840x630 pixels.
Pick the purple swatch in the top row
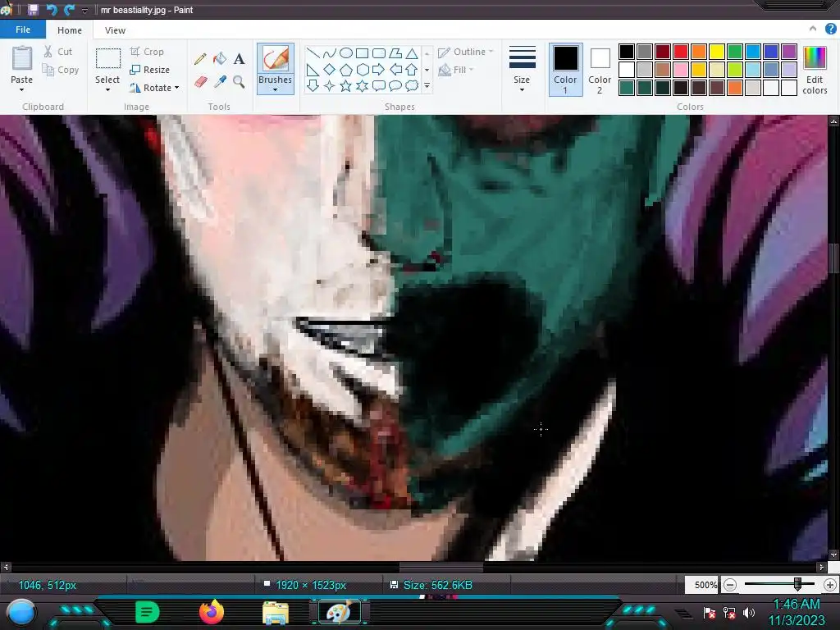pyautogui.click(x=788, y=52)
